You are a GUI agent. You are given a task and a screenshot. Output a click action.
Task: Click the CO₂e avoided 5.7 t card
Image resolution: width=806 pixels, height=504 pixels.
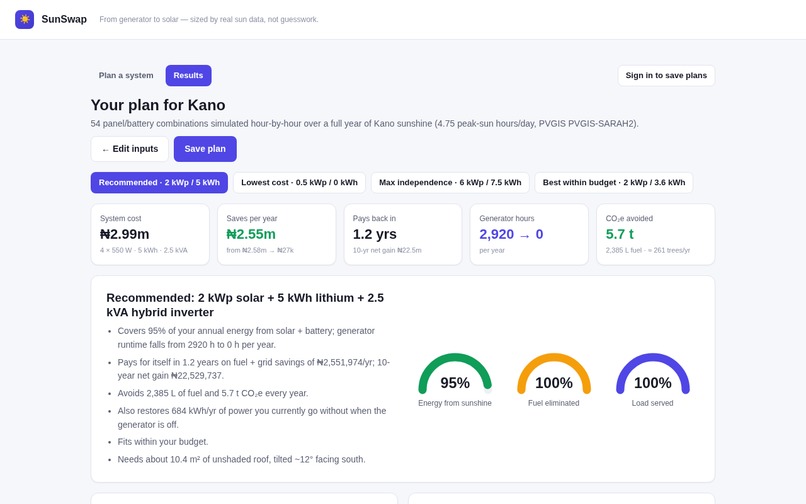point(656,235)
